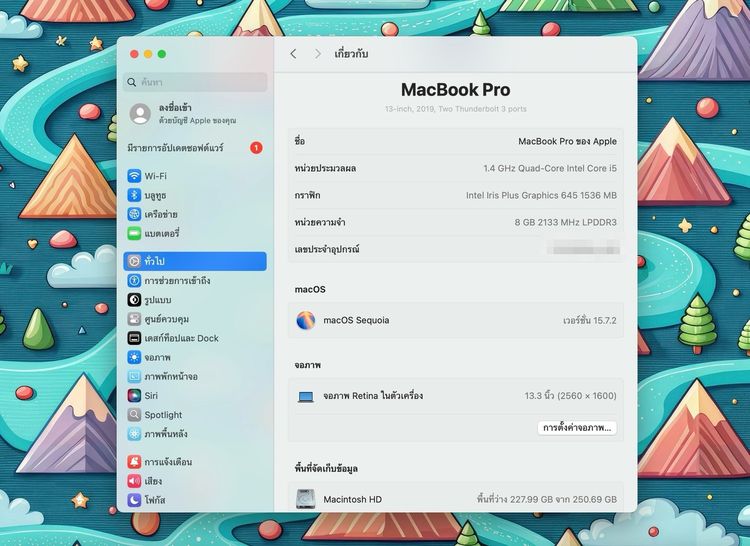Click the built-in Retina display laptop icon
Image resolution: width=750 pixels, height=546 pixels.
click(x=306, y=396)
